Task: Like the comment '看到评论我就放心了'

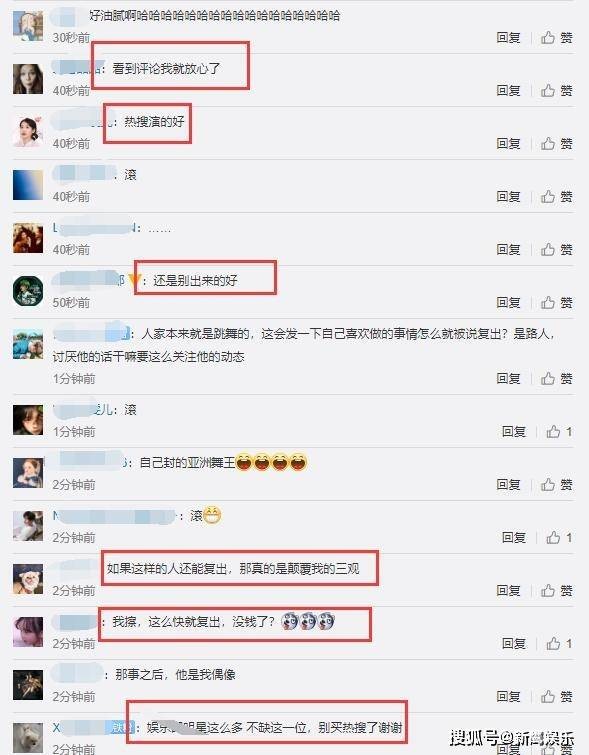Action: tap(556, 91)
